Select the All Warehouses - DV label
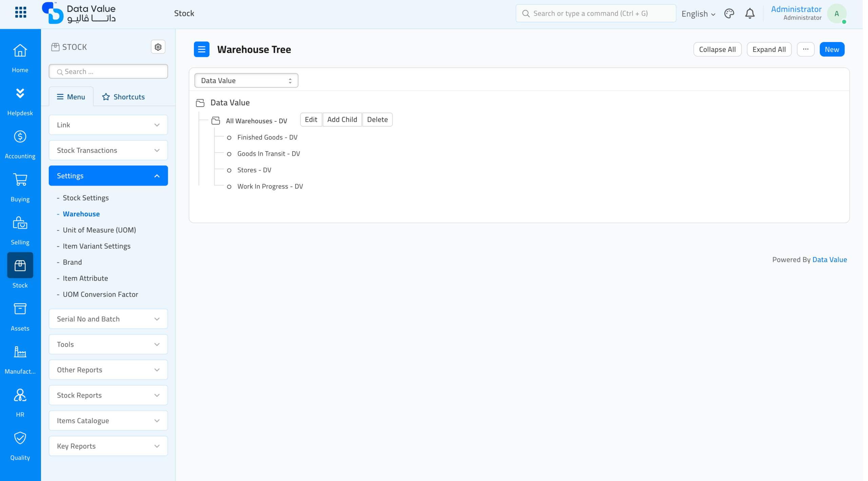This screenshot has height=481, width=868. pyautogui.click(x=256, y=121)
